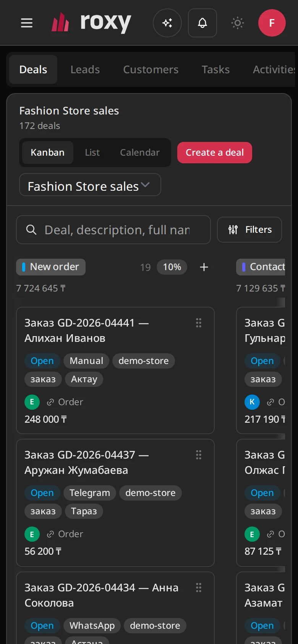Click заказ tag on order 04441
This screenshot has width=298, height=644.
click(x=43, y=379)
